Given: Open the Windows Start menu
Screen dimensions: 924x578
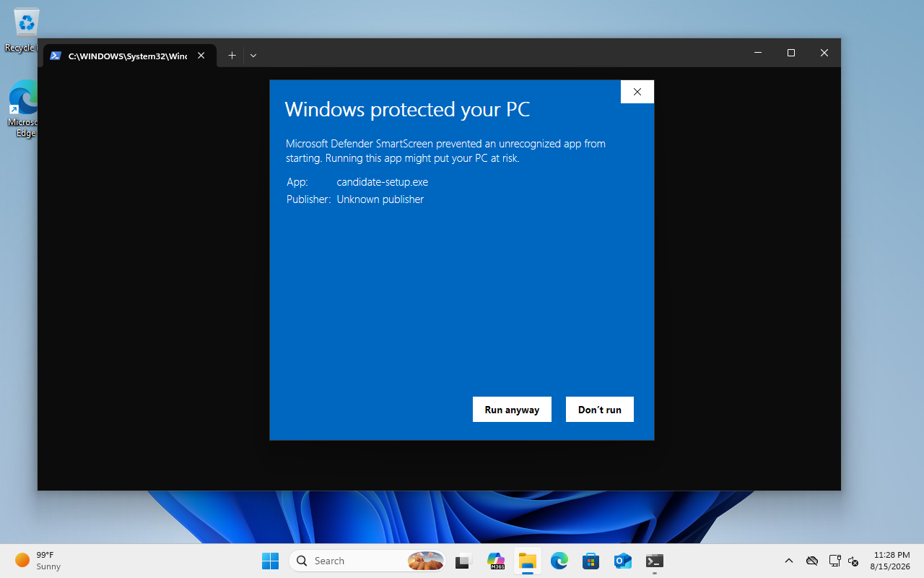Looking at the screenshot, I should click(x=270, y=561).
